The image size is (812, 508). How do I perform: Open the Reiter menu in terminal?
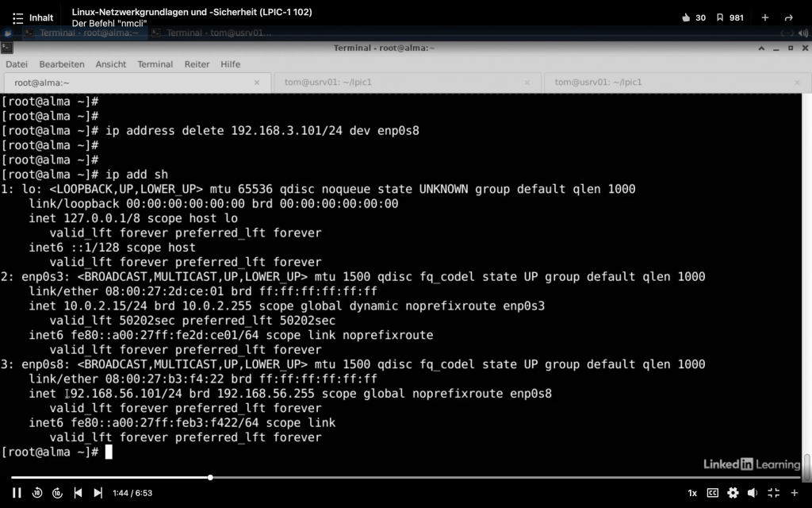click(x=197, y=64)
